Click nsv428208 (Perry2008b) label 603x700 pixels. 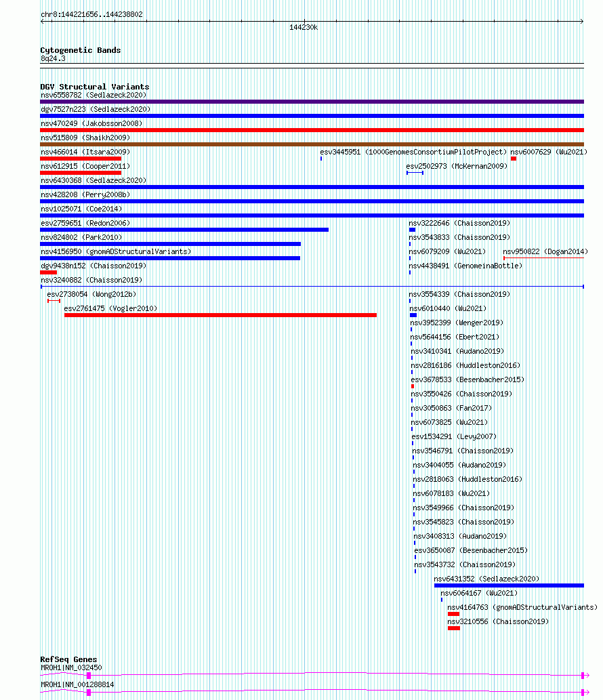85,195
